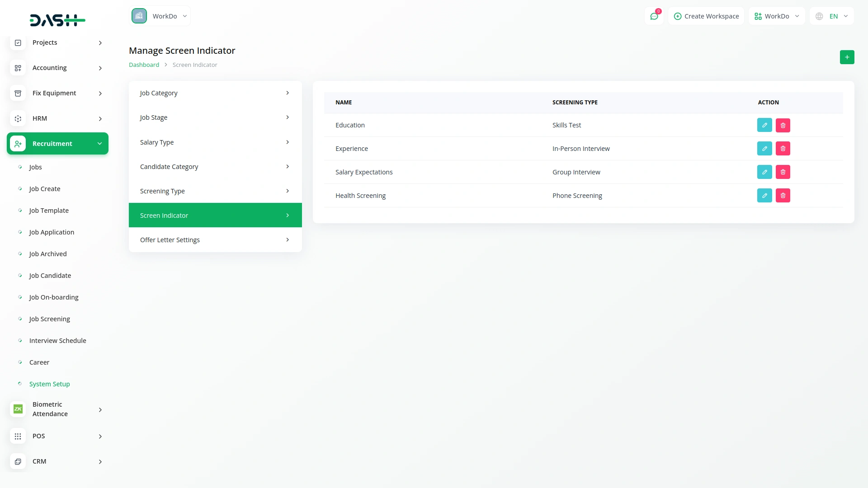Click the Salary Expectations name cell
Image resolution: width=868 pixels, height=488 pixels.
(x=364, y=172)
